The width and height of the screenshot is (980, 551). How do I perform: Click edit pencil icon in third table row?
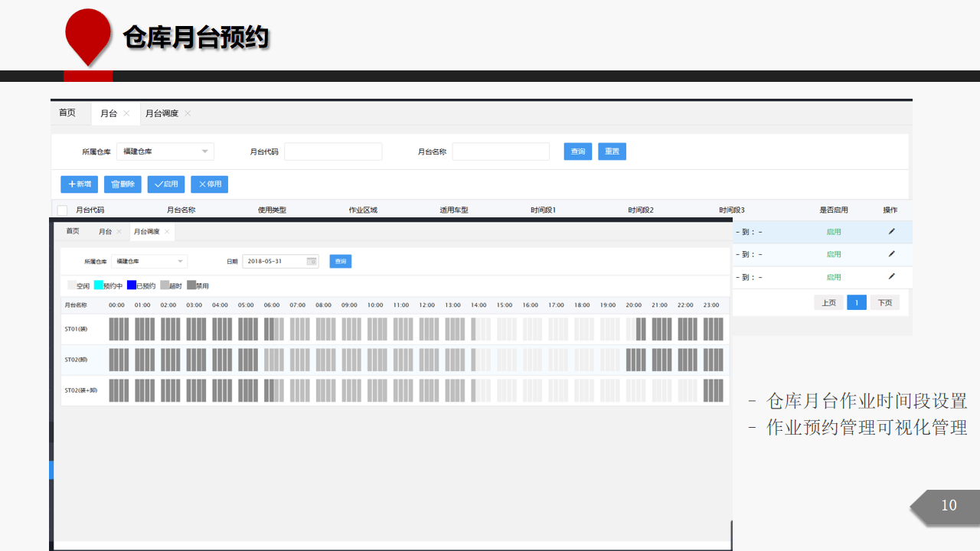coord(891,276)
